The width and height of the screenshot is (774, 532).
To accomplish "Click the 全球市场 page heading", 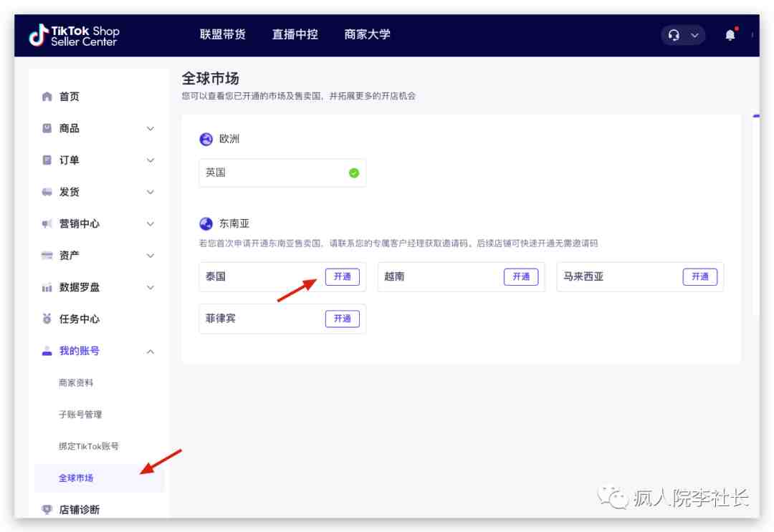I will [210, 78].
